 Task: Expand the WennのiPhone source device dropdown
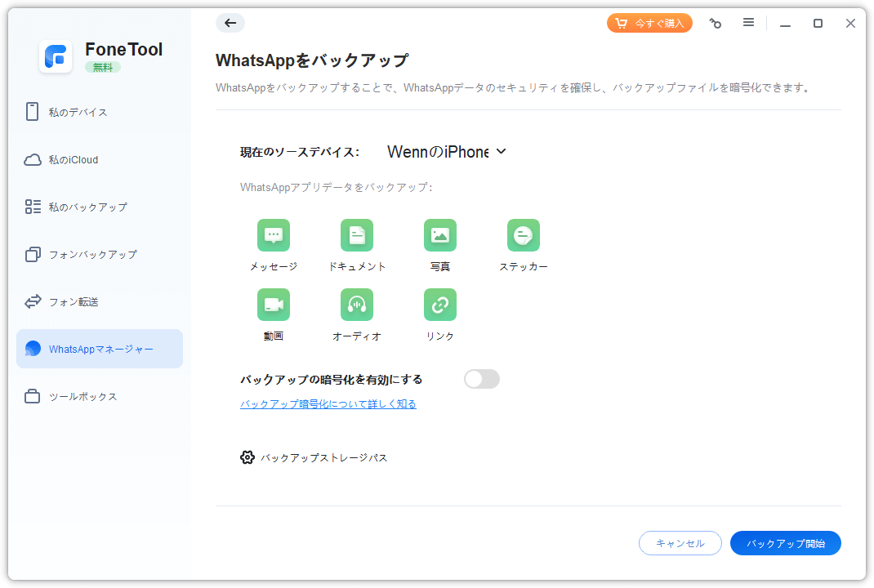(448, 151)
